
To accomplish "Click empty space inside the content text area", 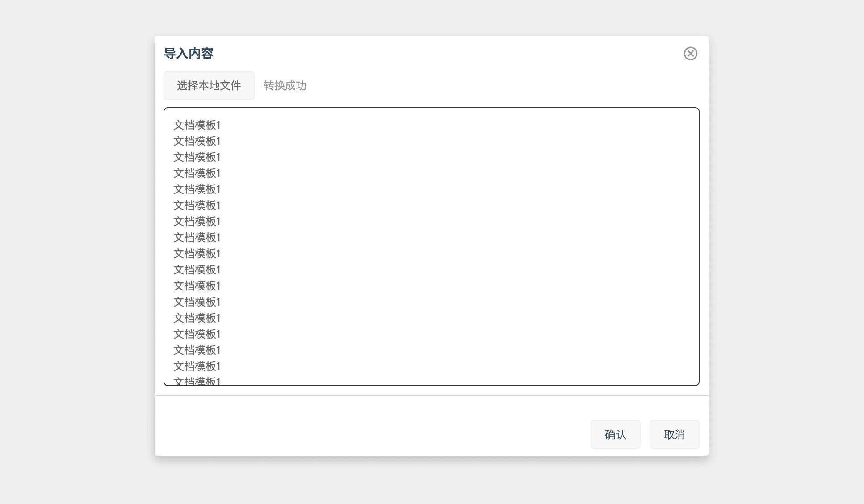I will click(x=447, y=246).
